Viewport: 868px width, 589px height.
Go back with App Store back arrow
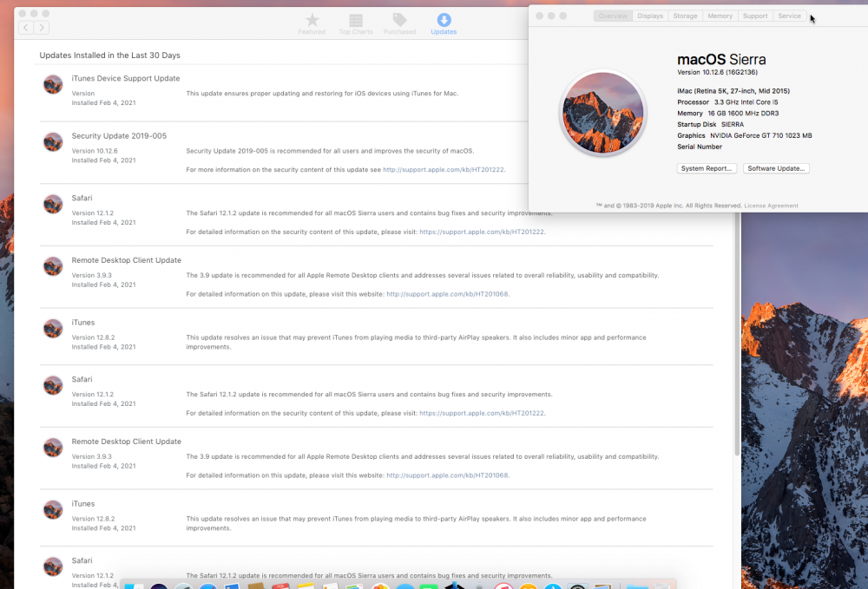26,27
